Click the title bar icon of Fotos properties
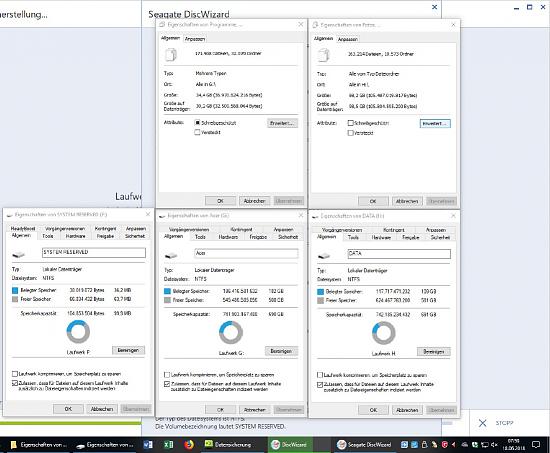 click(315, 25)
